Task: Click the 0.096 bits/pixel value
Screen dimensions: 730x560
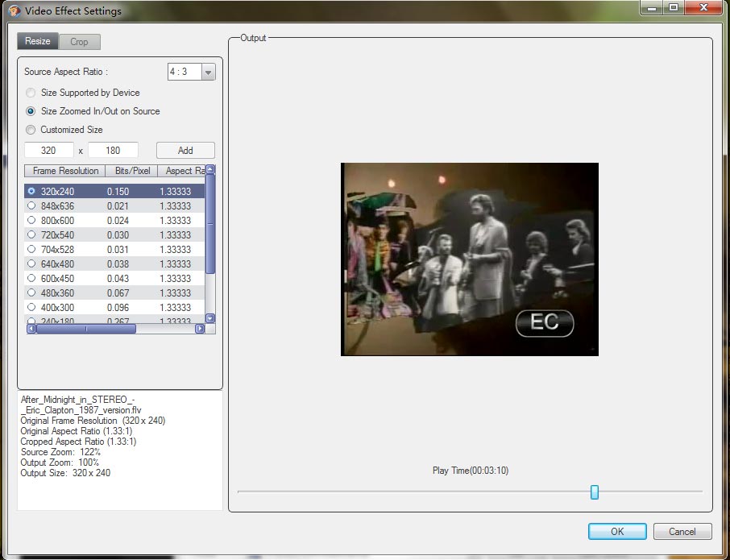Action: point(118,307)
